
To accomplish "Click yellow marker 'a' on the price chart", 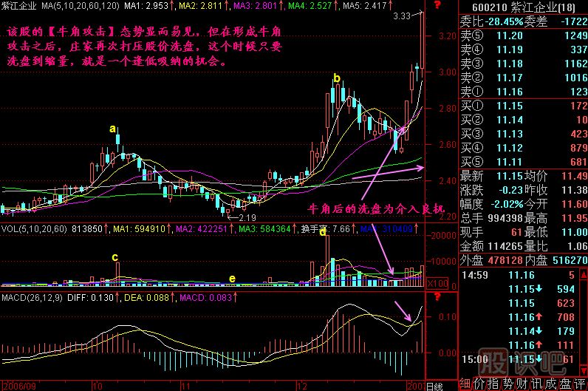I will pos(113,129).
